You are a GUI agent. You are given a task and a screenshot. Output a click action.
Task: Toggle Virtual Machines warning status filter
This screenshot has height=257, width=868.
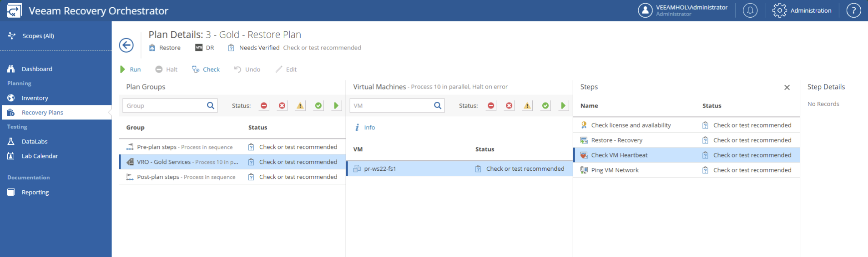[x=527, y=106]
